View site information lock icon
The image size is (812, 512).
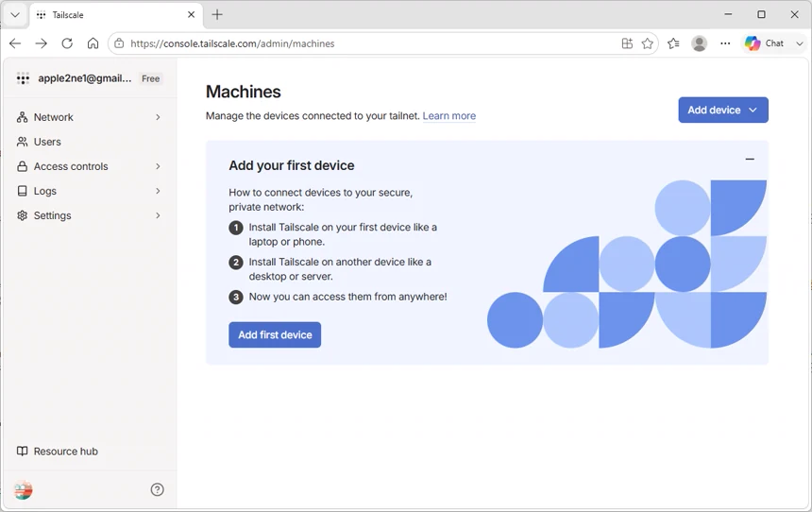click(119, 43)
